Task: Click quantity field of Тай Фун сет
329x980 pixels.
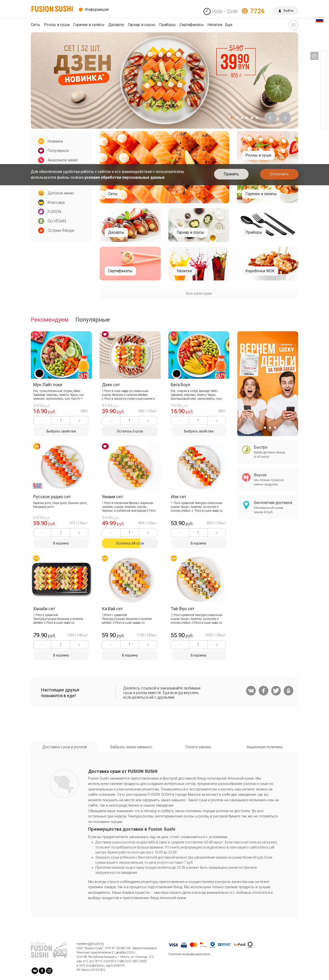Action: [x=198, y=644]
